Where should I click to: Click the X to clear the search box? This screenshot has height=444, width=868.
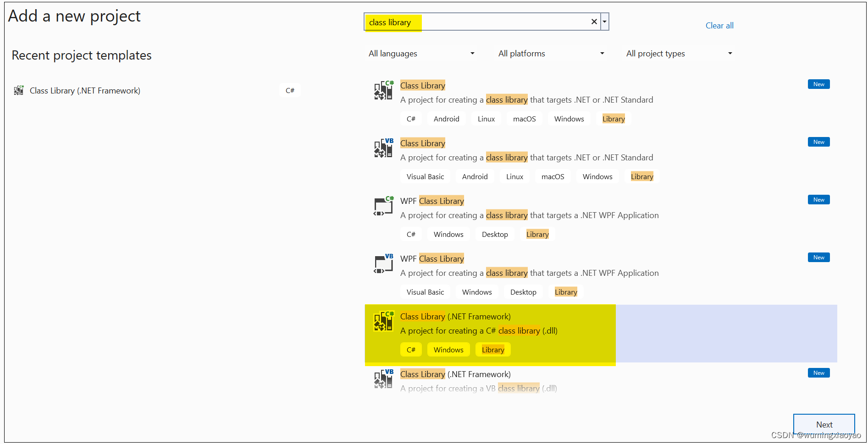tap(594, 22)
